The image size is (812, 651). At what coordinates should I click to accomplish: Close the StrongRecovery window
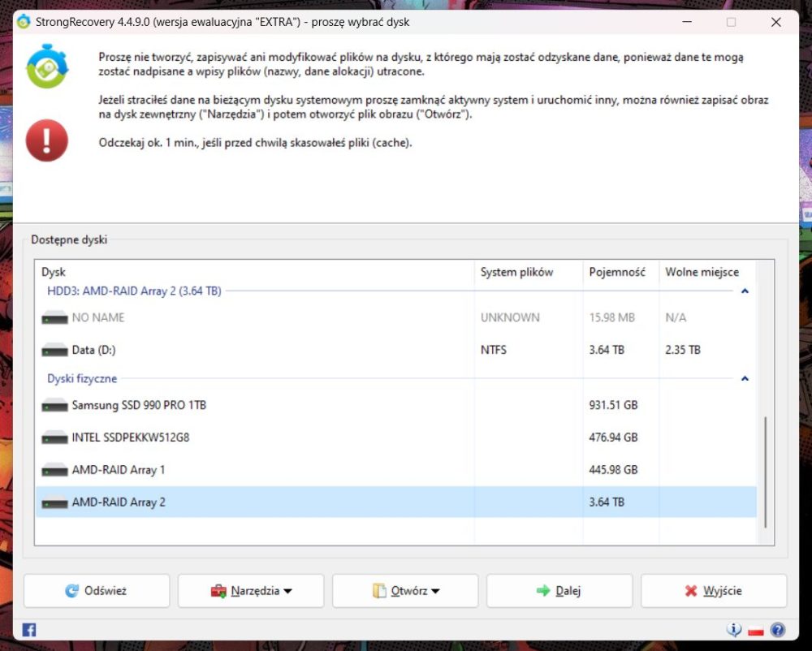(775, 22)
